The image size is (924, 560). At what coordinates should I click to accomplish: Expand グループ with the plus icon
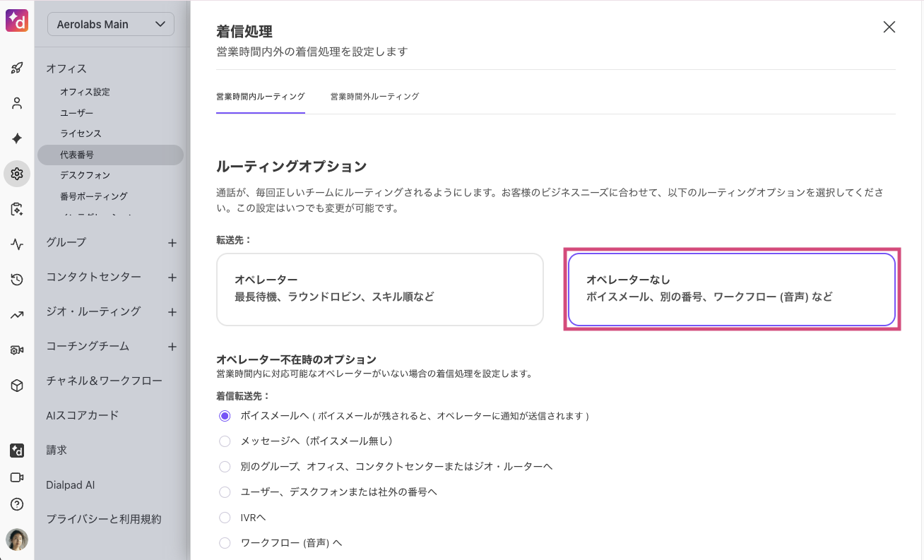(x=172, y=243)
